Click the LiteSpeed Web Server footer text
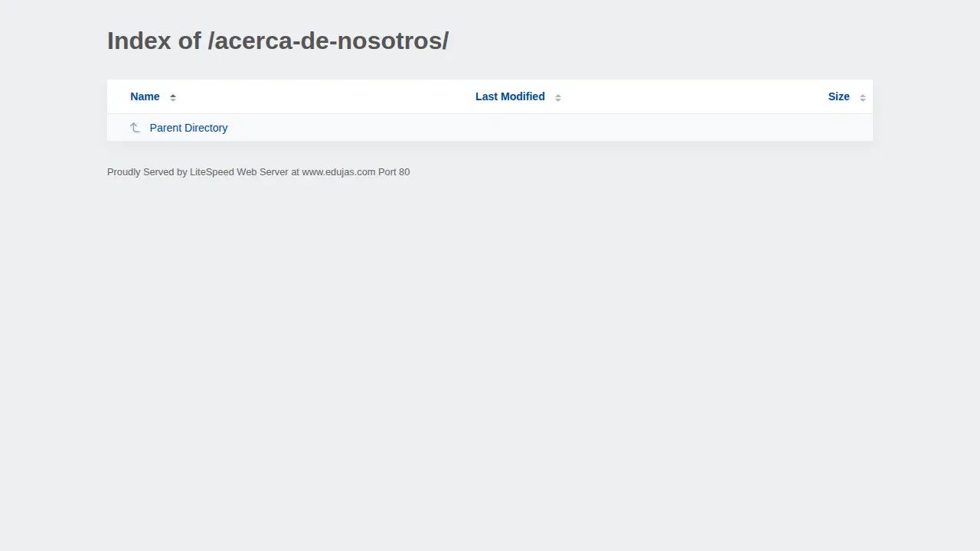 coord(259,172)
